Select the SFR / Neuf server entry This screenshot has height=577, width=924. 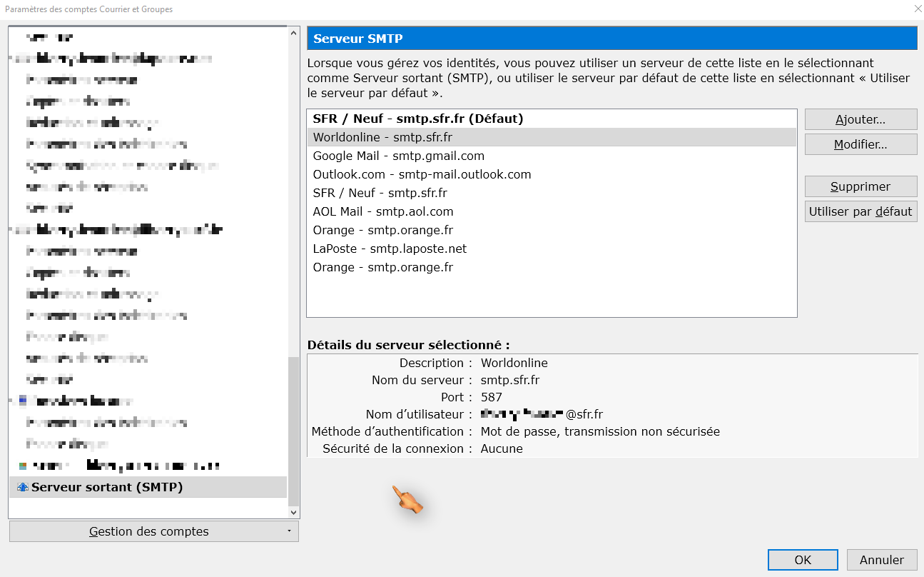381,192
